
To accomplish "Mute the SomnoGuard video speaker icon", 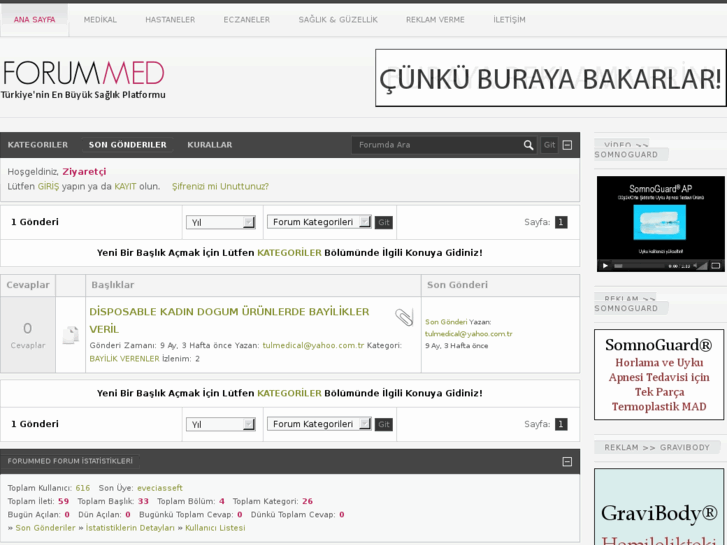I will [x=695, y=266].
